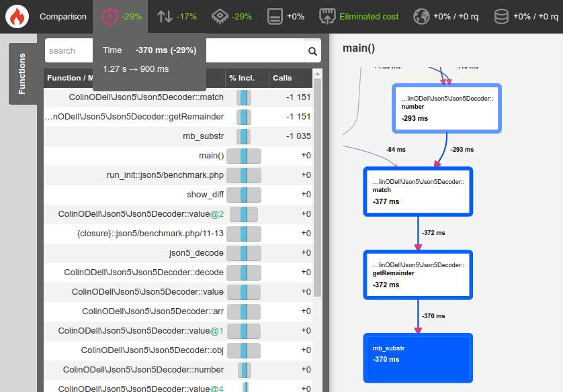Image resolution: width=563 pixels, height=392 pixels.
Task: Expand the json5_decode function row
Action: (x=196, y=253)
